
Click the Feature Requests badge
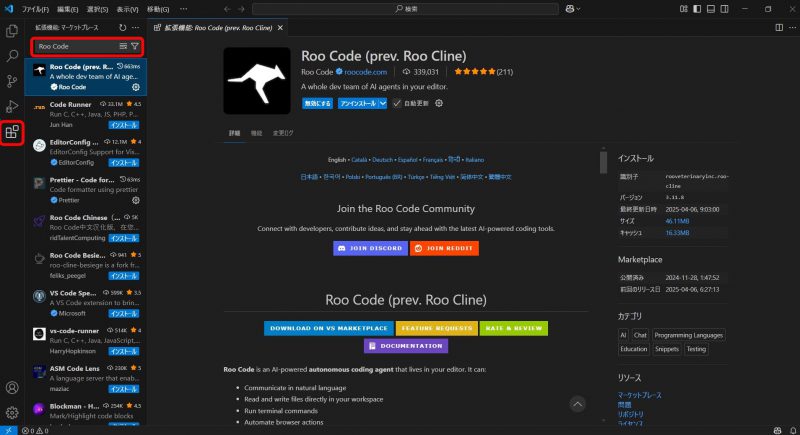click(437, 328)
